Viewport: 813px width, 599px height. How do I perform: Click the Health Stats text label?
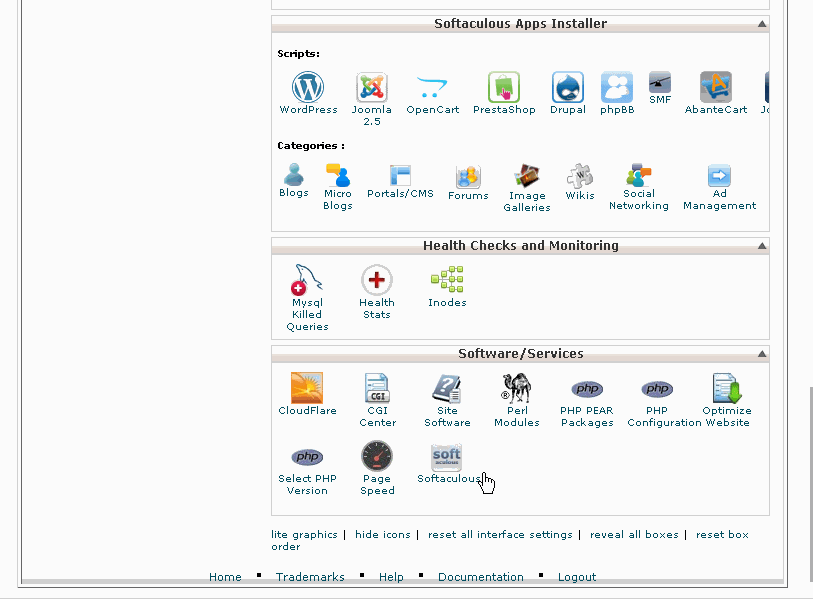(x=377, y=309)
